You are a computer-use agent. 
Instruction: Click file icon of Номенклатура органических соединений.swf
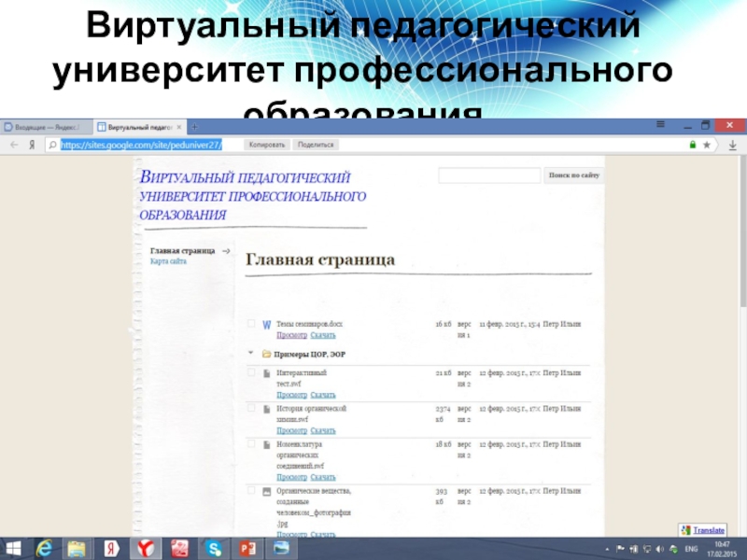click(267, 445)
